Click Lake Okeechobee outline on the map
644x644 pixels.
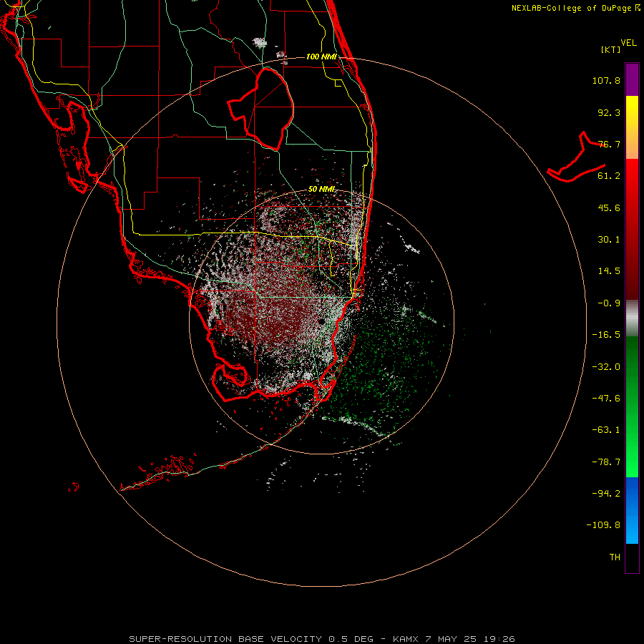[x=260, y=109]
